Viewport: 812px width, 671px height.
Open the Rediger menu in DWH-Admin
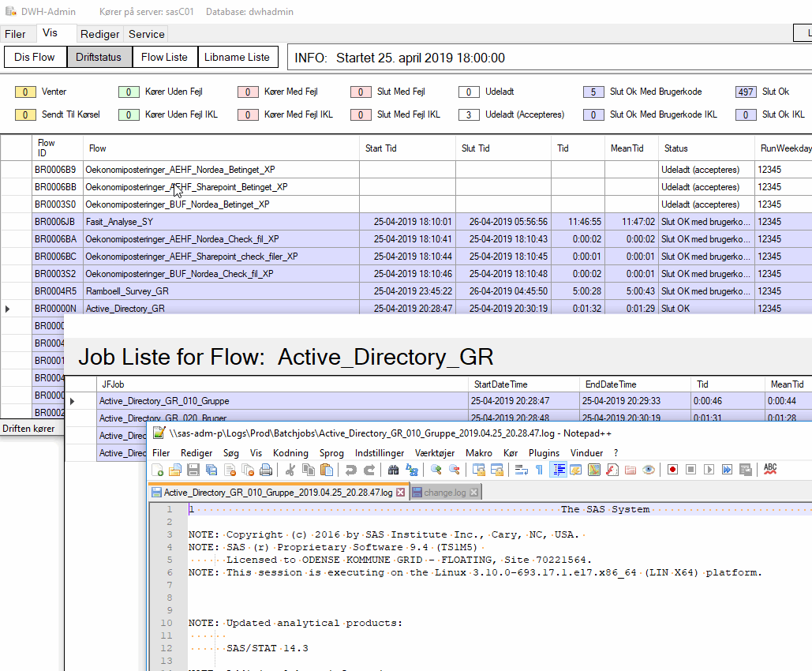100,34
